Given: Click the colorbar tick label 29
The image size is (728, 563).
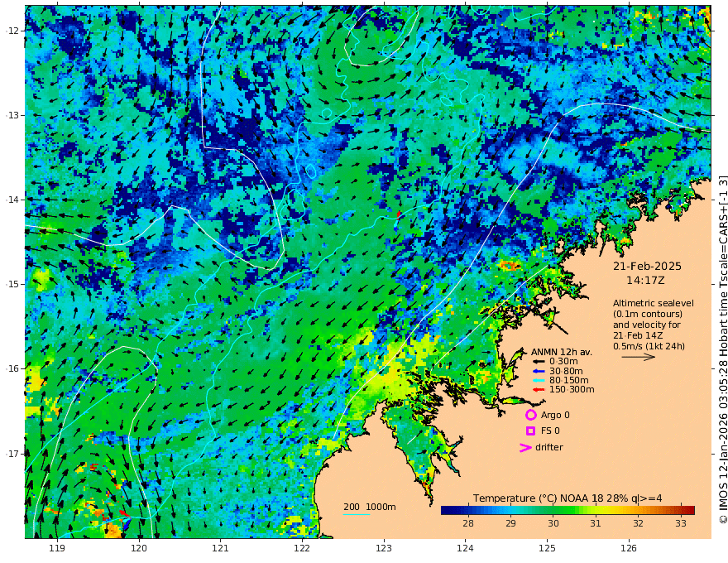Looking at the screenshot, I should pos(510,523).
